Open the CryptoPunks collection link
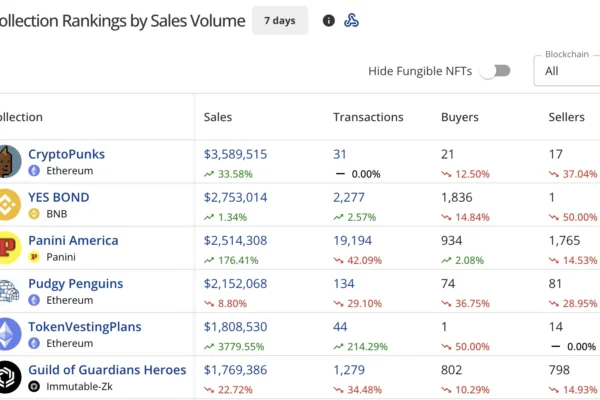 66,154
